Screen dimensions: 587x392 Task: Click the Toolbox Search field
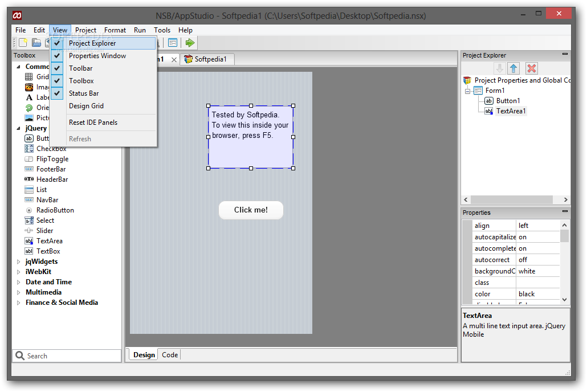pos(67,356)
